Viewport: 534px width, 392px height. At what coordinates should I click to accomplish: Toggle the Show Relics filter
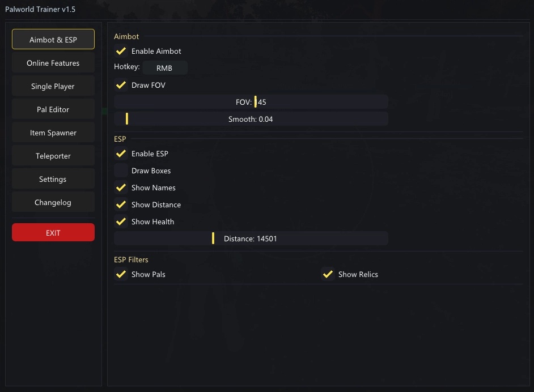pos(328,274)
